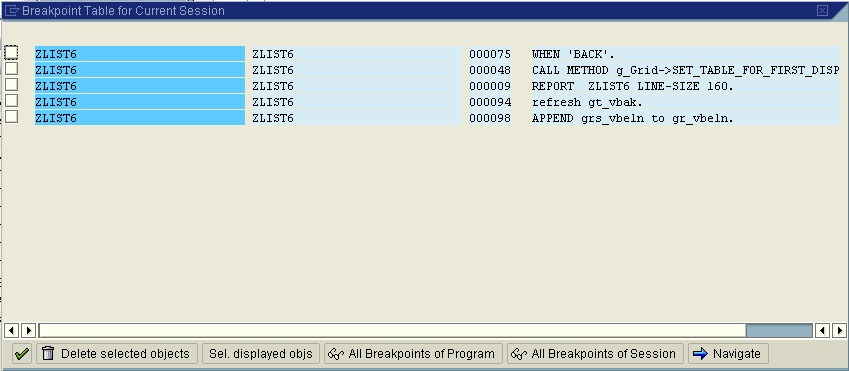
Task: Click line number 000098
Action: click(490, 118)
